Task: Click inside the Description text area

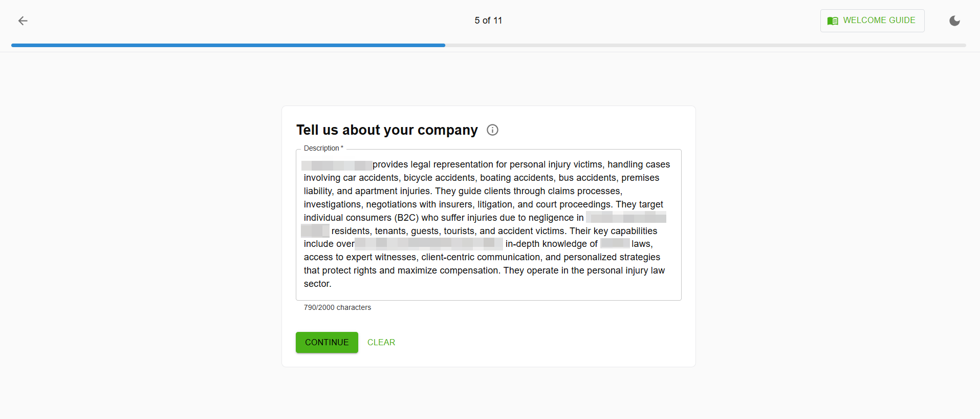Action: (488, 224)
